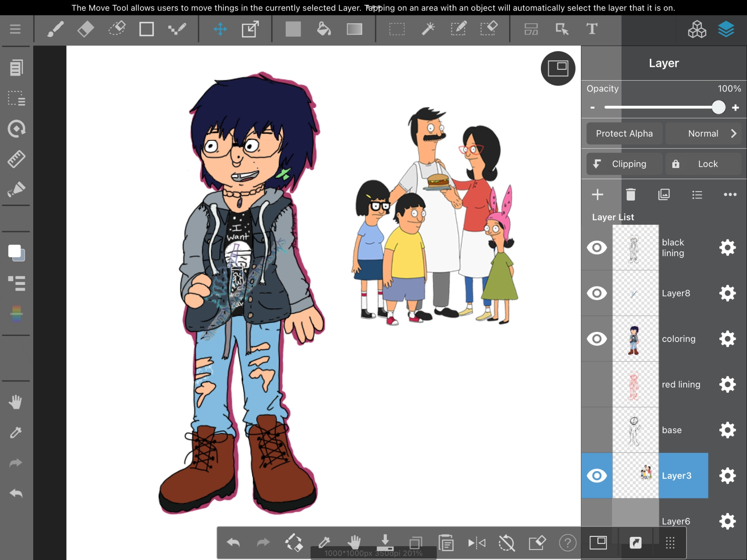747x560 pixels.
Task: Select the dotted Eraser selection tool
Action: (x=117, y=29)
